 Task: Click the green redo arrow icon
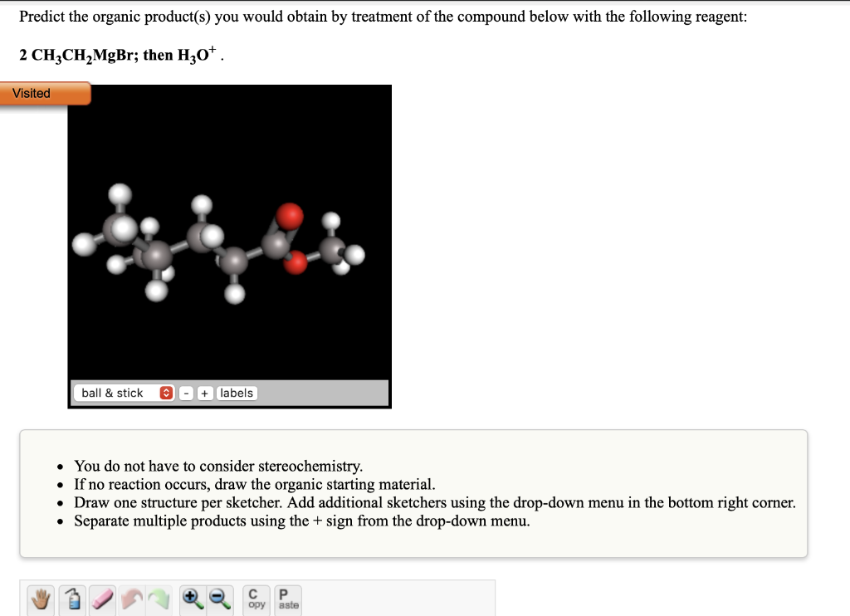(x=159, y=599)
